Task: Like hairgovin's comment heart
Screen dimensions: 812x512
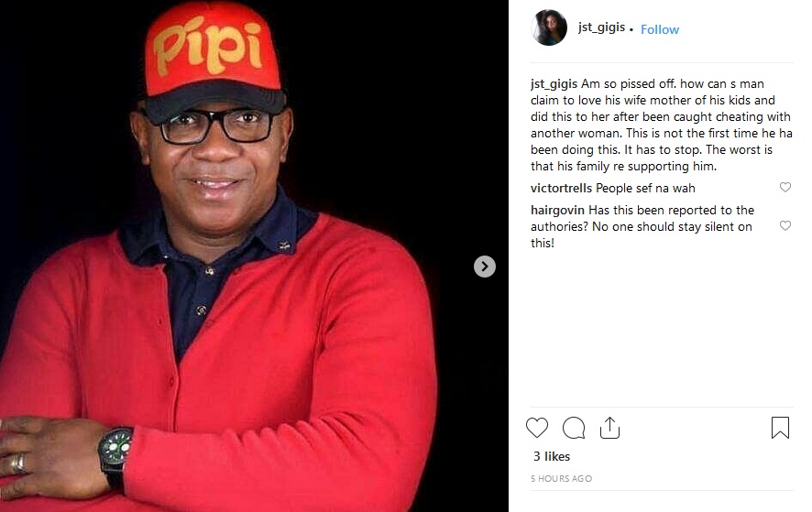Action: 785,225
